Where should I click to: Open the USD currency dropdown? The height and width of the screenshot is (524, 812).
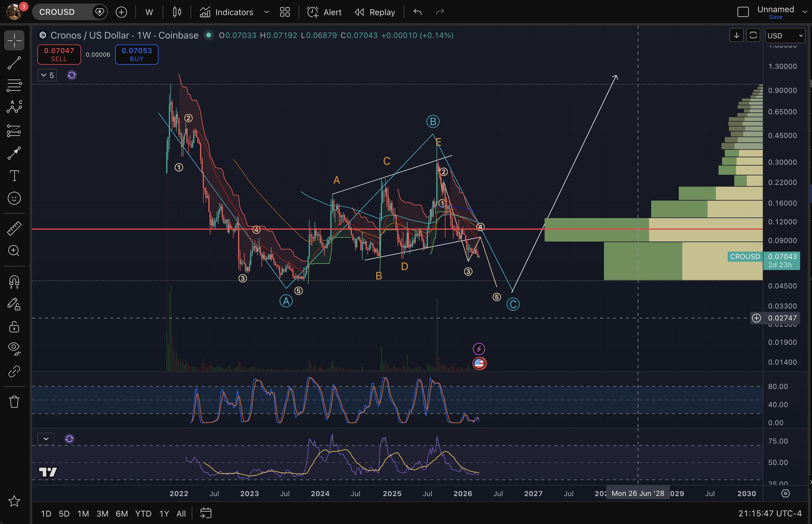pyautogui.click(x=784, y=36)
